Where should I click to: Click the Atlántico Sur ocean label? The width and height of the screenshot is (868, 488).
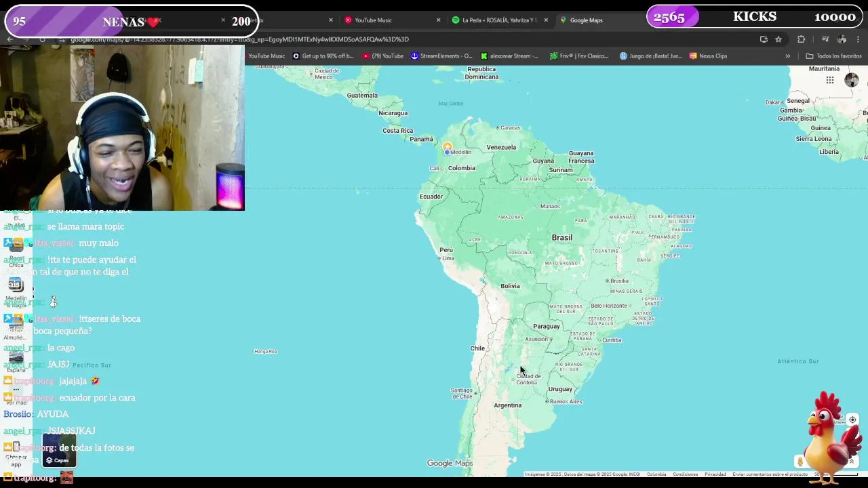pyautogui.click(x=798, y=361)
